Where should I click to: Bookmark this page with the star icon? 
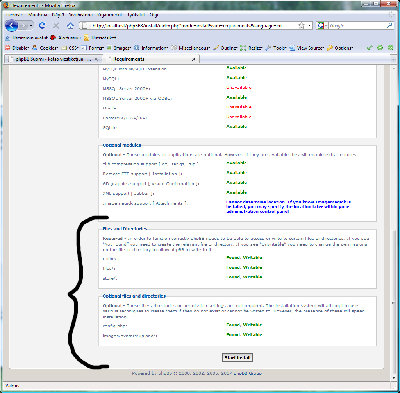302,25
